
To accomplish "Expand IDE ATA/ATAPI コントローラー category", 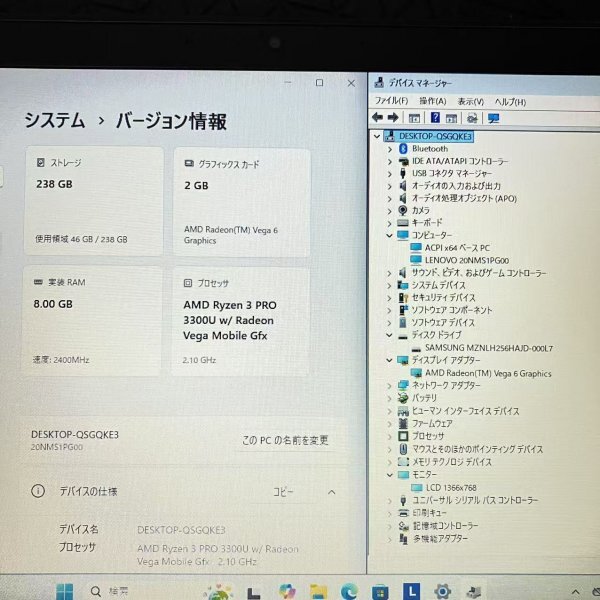I will coord(390,161).
